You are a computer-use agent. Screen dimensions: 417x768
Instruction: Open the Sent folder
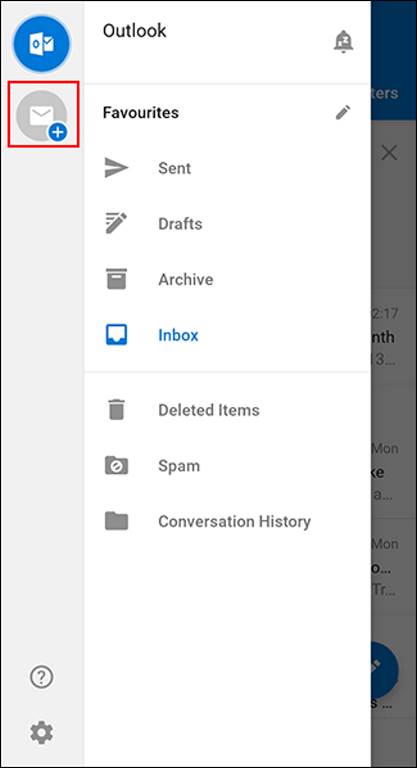227,168
